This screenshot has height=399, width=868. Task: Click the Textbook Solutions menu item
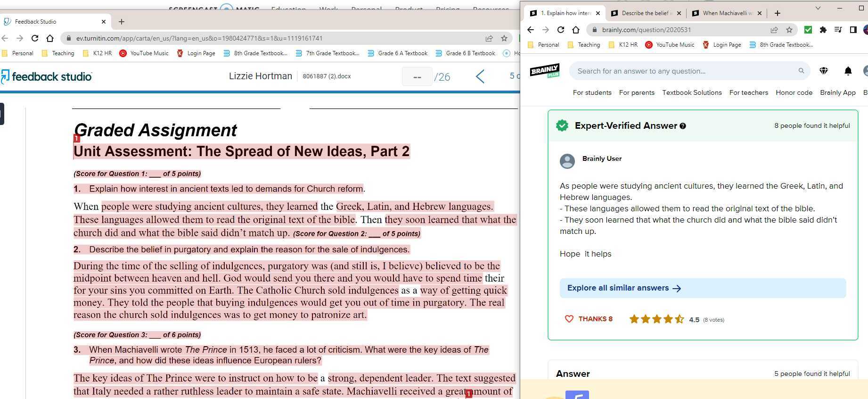pos(691,92)
